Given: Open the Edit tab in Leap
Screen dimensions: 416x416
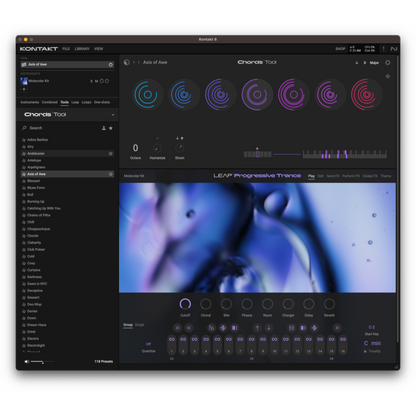Looking at the screenshot, I should pos(321,176).
